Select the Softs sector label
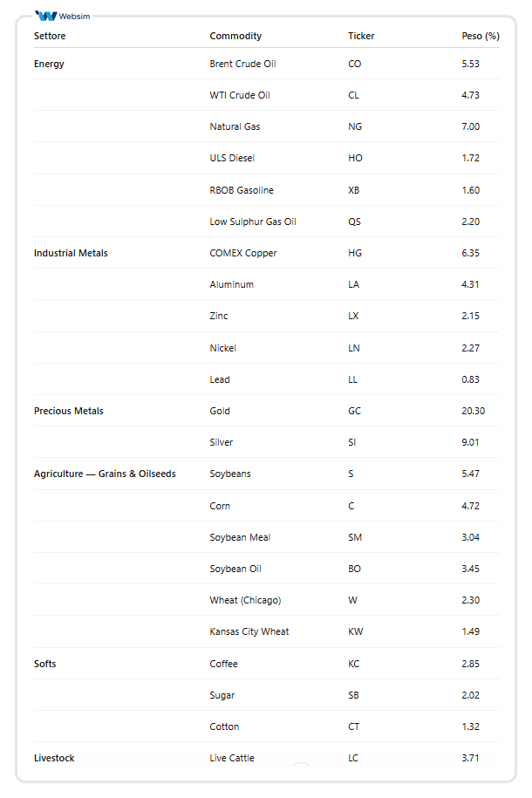This screenshot has height=798, width=532. click(x=45, y=664)
